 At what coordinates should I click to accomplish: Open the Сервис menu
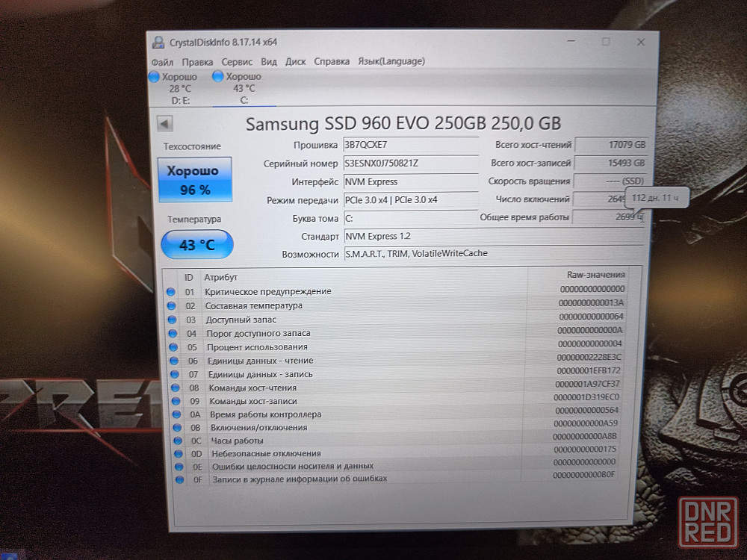click(x=238, y=62)
